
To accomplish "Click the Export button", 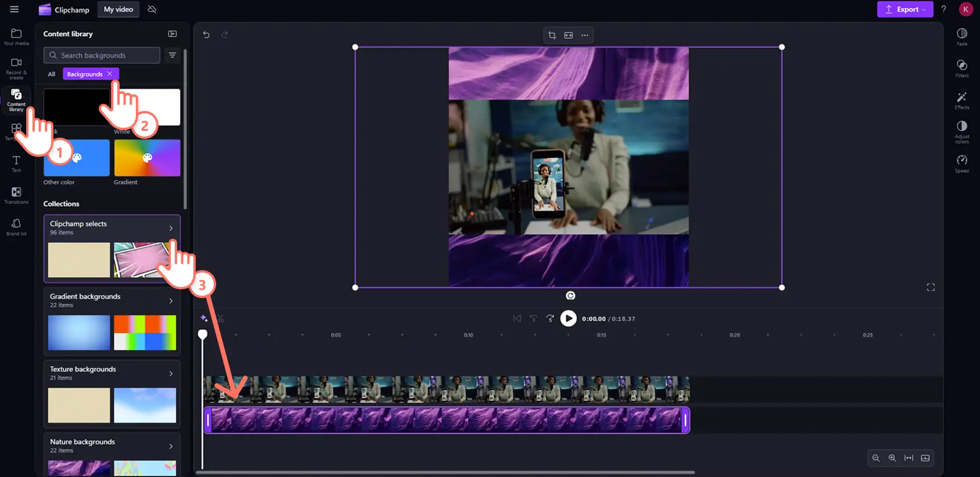I will (x=905, y=9).
